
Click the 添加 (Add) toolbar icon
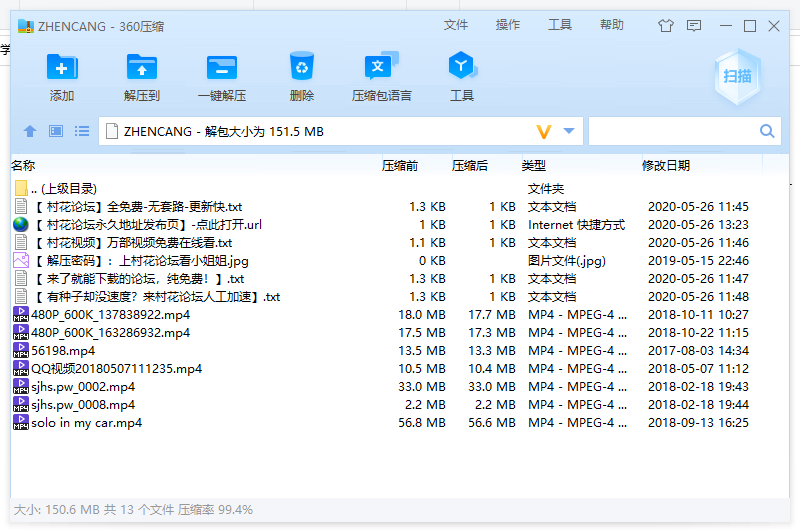click(x=62, y=68)
